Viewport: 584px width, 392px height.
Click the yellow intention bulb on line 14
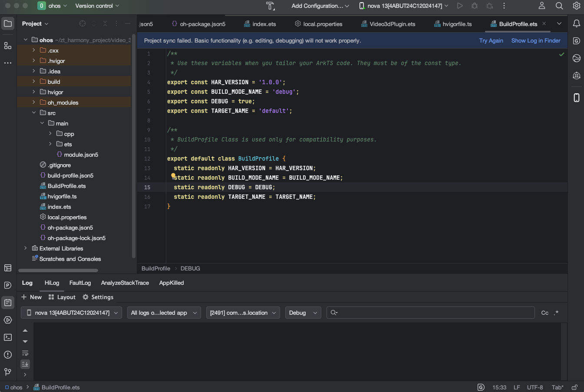tap(173, 176)
